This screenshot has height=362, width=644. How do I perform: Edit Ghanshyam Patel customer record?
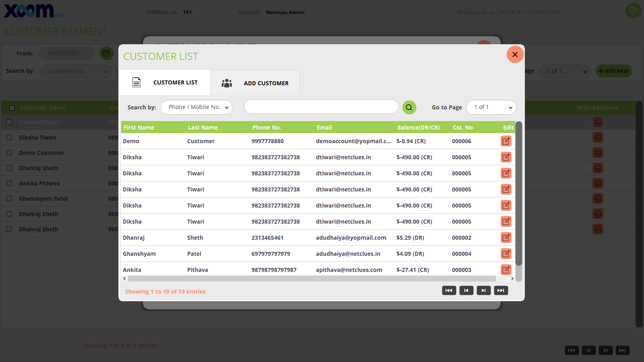coord(506,254)
